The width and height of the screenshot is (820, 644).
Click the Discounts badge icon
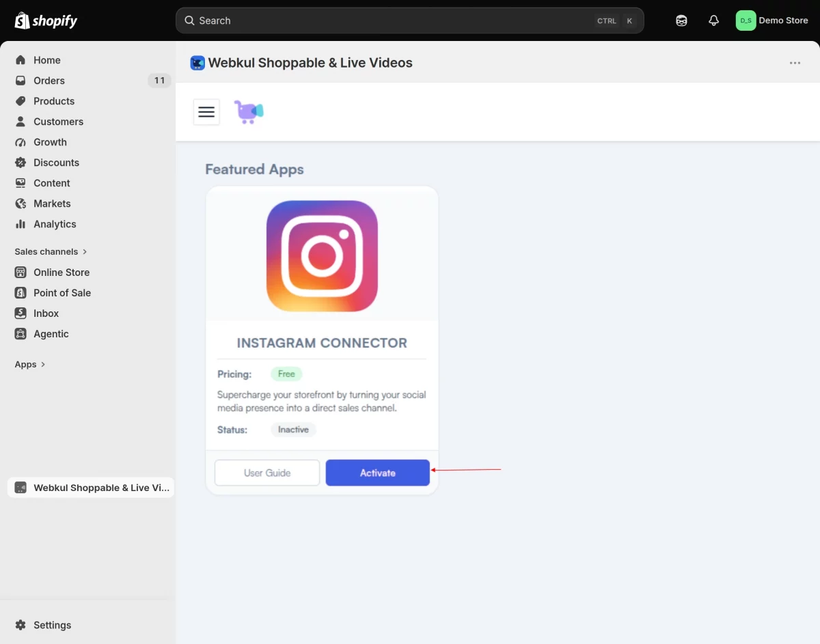pos(20,163)
